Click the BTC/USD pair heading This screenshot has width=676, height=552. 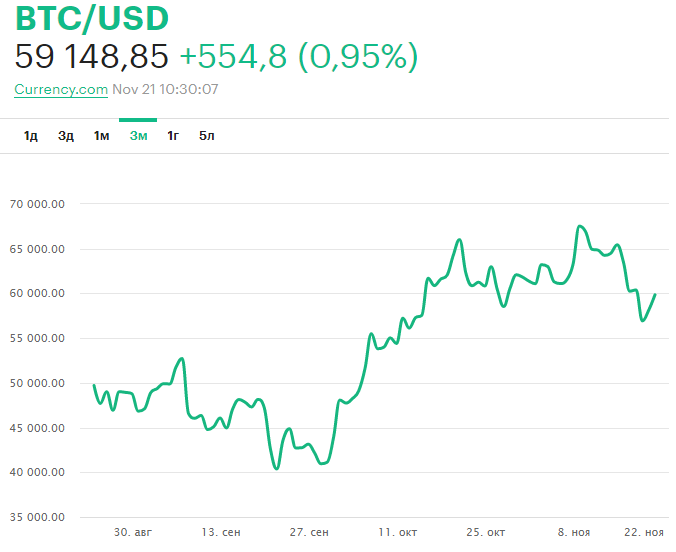91,18
